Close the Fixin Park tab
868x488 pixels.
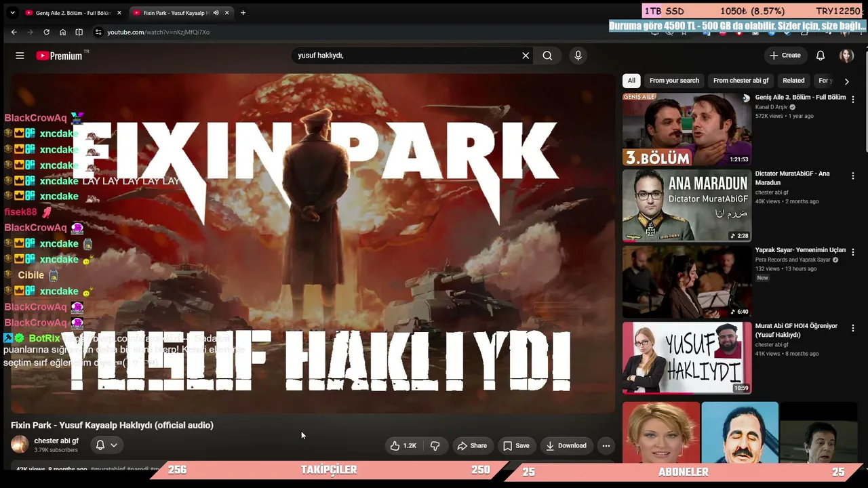pyautogui.click(x=226, y=12)
